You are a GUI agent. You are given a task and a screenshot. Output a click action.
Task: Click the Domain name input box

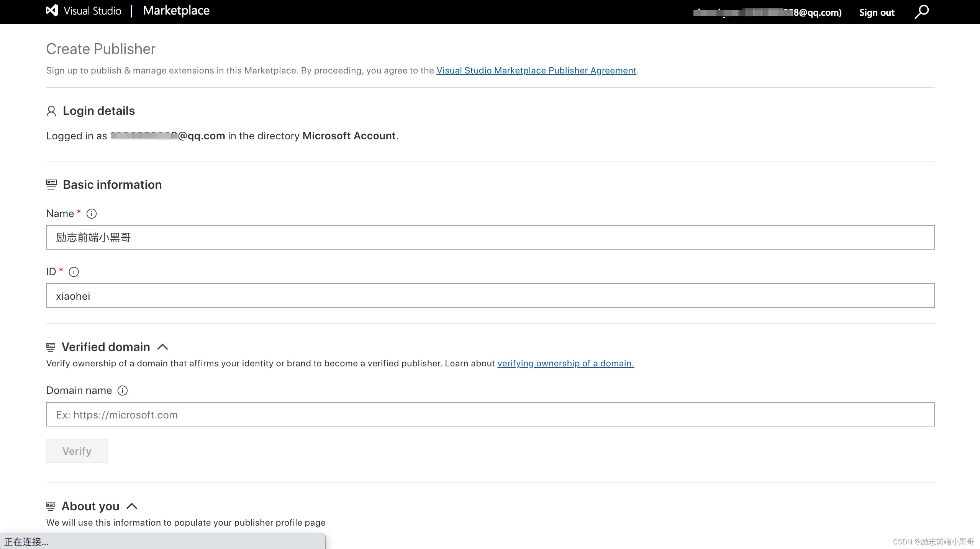490,414
